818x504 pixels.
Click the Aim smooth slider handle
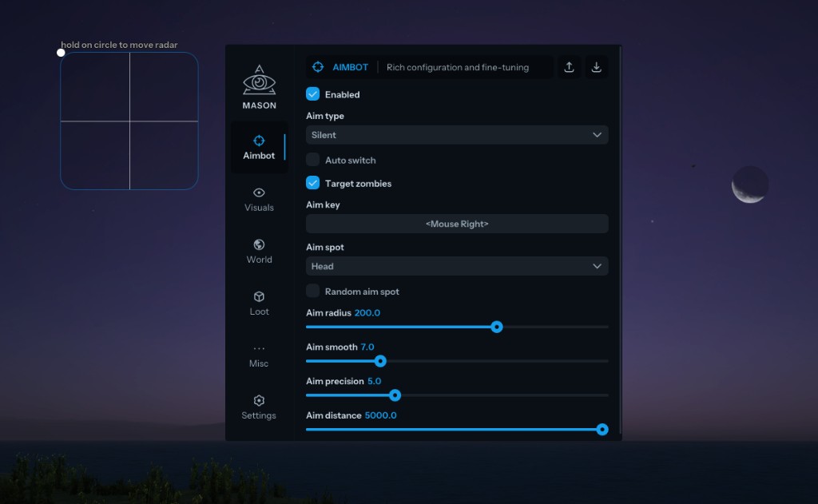[380, 361]
